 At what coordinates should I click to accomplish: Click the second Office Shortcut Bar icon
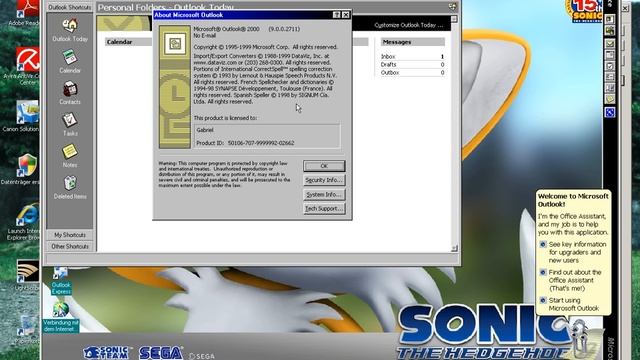pyautogui.click(x=610, y=31)
